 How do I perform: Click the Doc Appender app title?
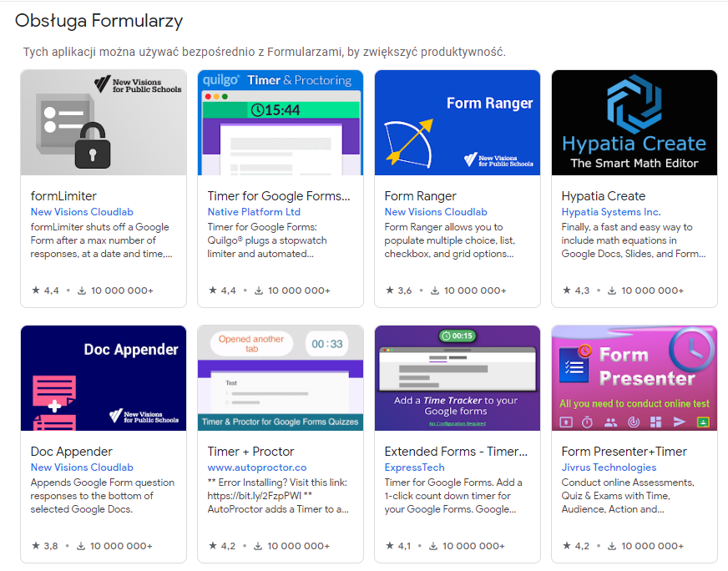[x=72, y=452]
